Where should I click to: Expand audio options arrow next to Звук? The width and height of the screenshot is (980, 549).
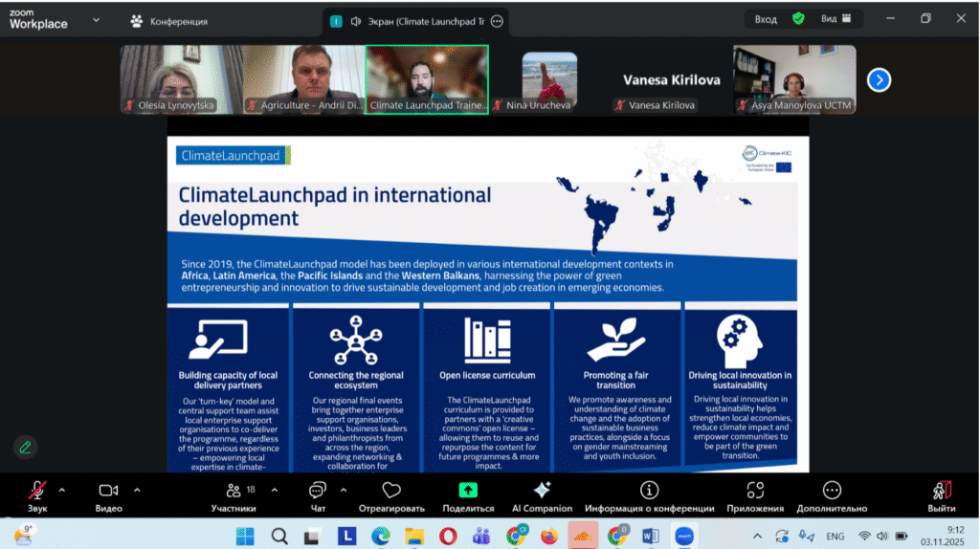pos(62,490)
